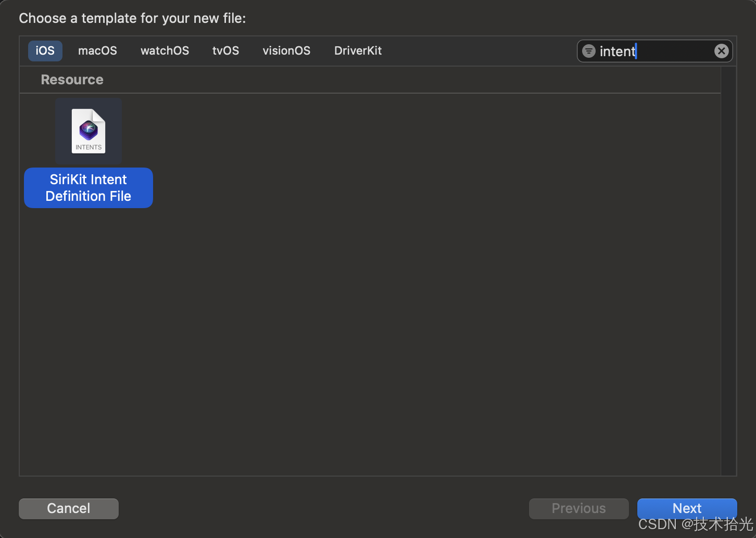Viewport: 756px width, 538px height.
Task: Click the Resource section header
Action: 72,80
